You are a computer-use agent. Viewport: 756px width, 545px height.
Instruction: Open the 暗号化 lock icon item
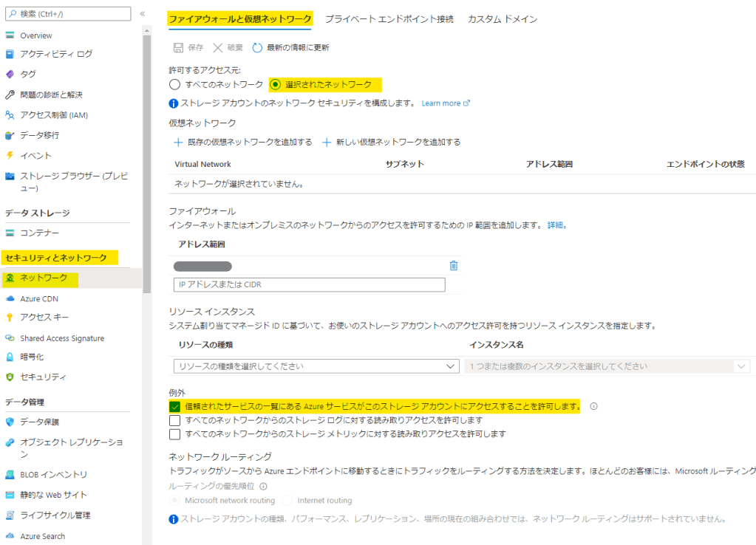click(x=10, y=357)
